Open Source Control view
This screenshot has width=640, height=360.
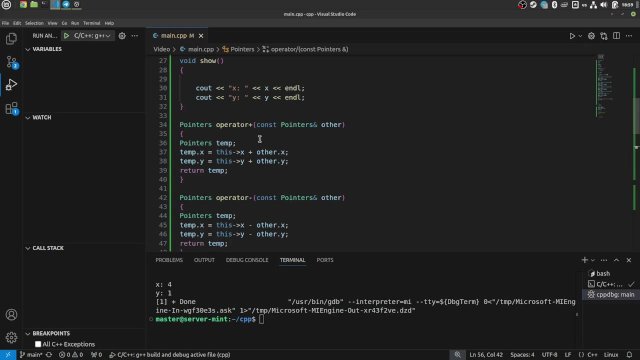click(11, 62)
